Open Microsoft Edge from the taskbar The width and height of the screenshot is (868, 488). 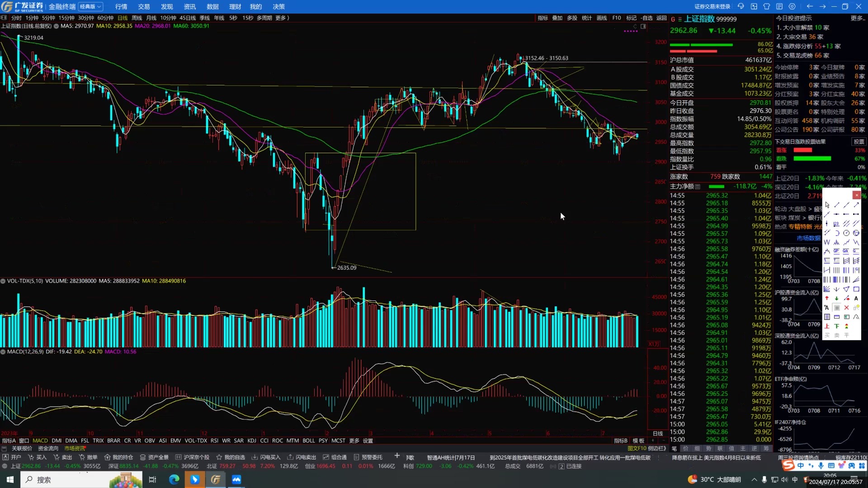pos(174,479)
